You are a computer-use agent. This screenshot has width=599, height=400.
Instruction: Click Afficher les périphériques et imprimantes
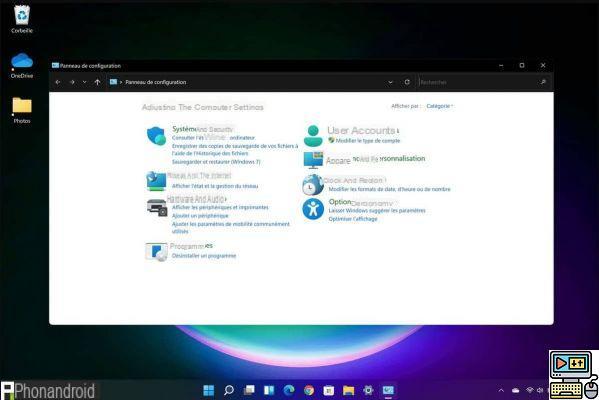point(220,207)
